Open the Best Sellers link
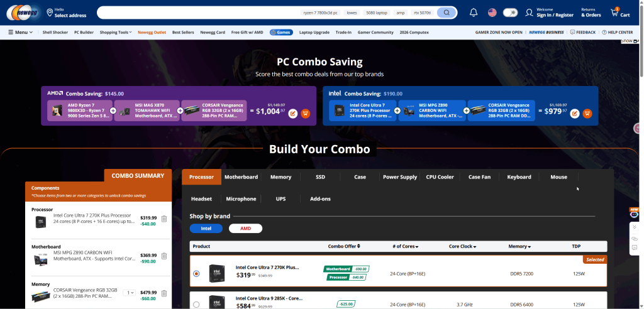Viewport: 644px width, 309px height. coord(183,33)
